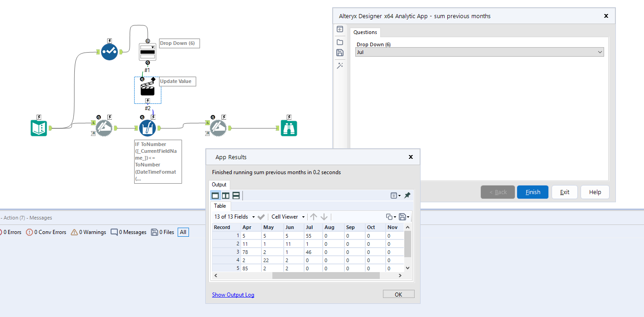Screen dimensions: 644x317
Task: Open the Show Output Log link
Action: [x=233, y=295]
